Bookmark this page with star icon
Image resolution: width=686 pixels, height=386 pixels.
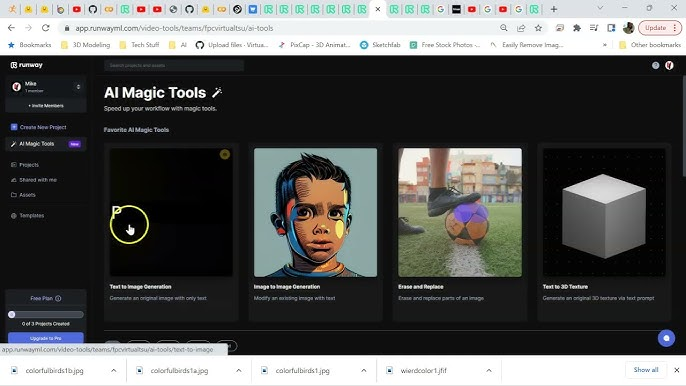(538, 28)
